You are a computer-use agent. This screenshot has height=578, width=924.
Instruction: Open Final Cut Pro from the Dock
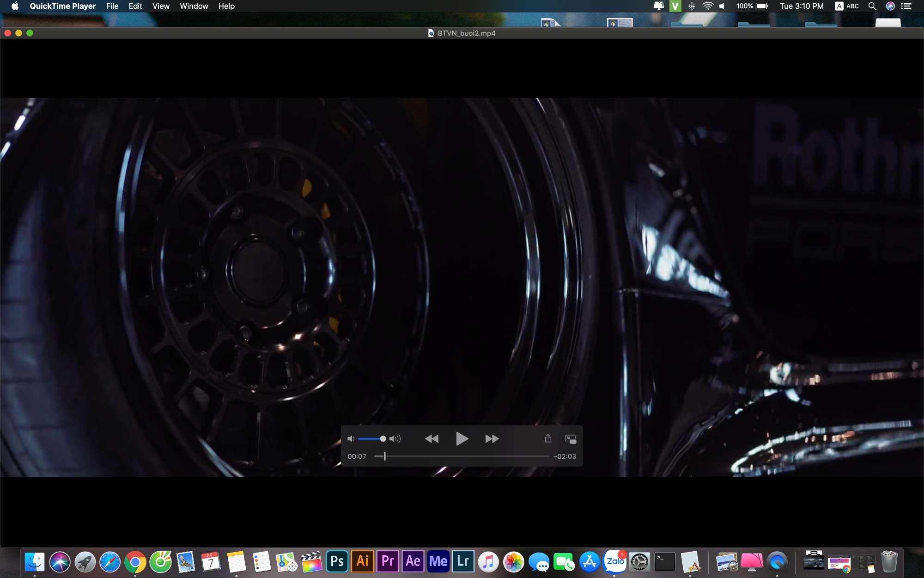pos(312,561)
